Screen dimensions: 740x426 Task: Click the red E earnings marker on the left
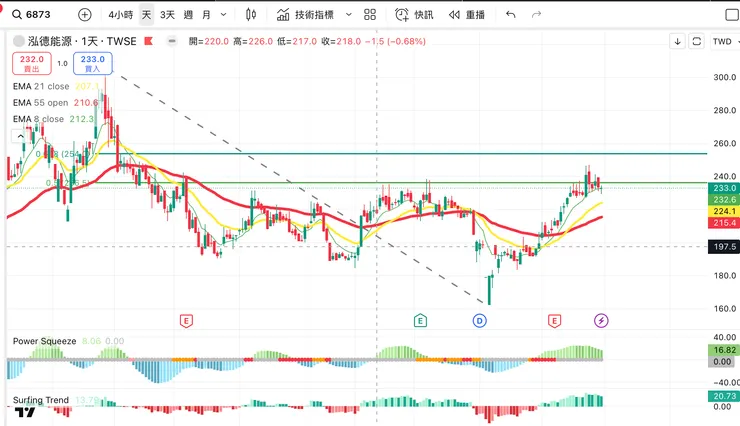pyautogui.click(x=186, y=321)
